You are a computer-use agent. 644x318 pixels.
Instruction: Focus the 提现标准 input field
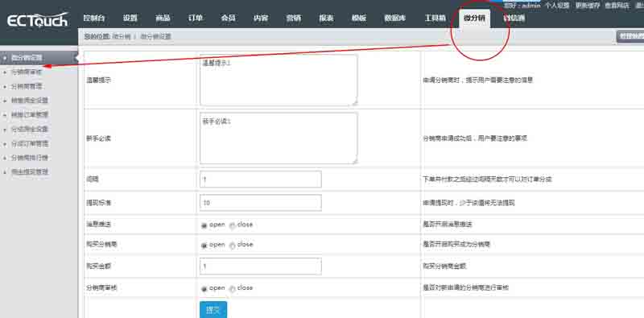click(260, 203)
